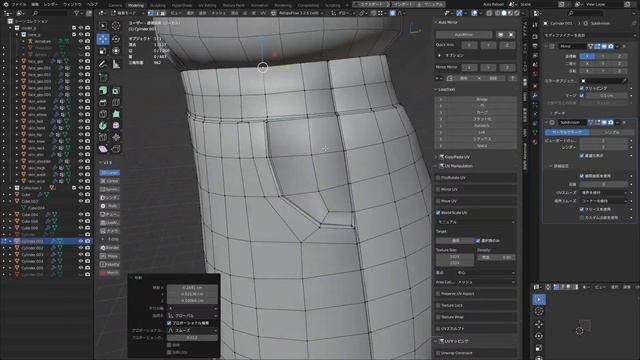Viewport: 640px width, 360px height.
Task: Select the Rotate tool in viewport toolbar
Action: pyautogui.click(x=116, y=39)
